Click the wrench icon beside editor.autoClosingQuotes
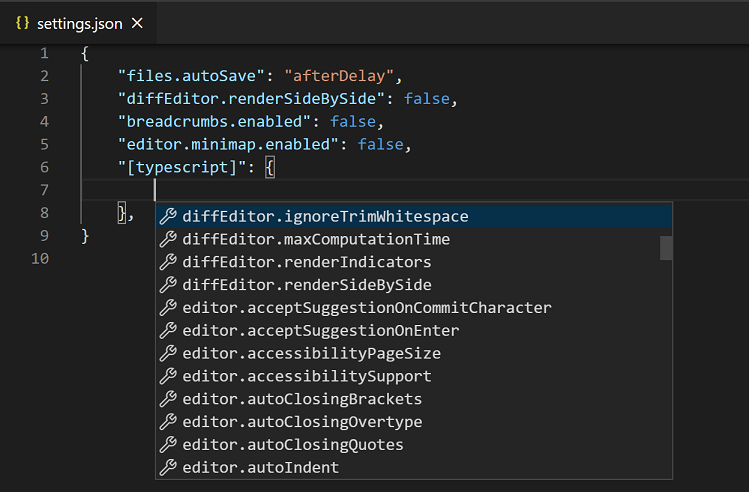The image size is (749, 492). pos(168,444)
